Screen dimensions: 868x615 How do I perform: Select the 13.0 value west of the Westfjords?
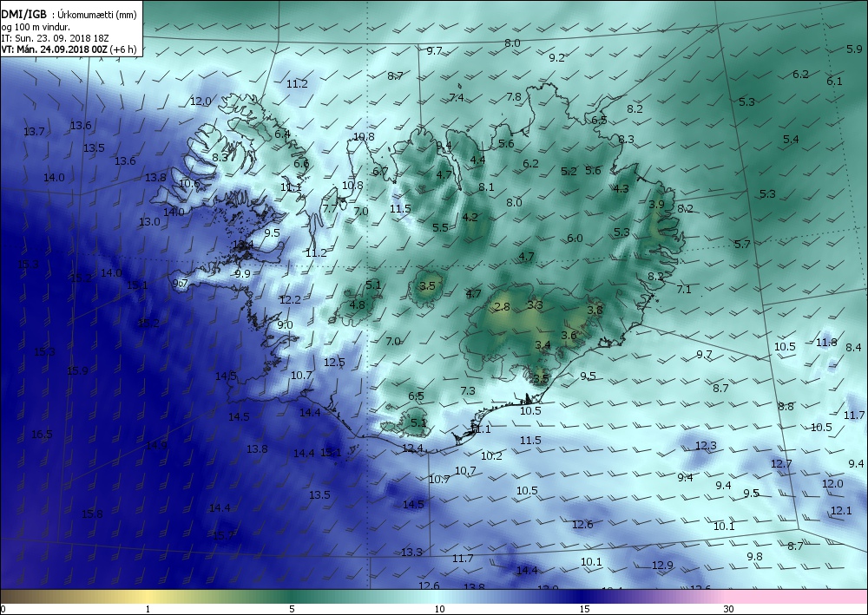[149, 222]
